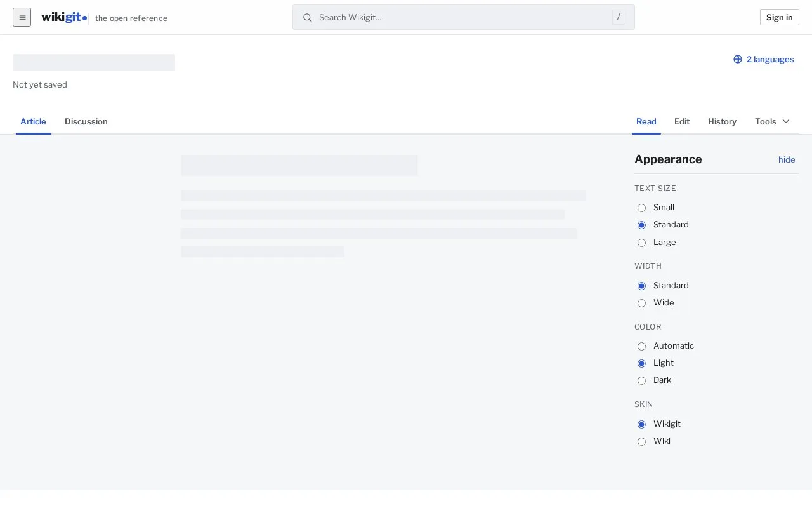
Task: Set color to Dark
Action: coord(641,380)
